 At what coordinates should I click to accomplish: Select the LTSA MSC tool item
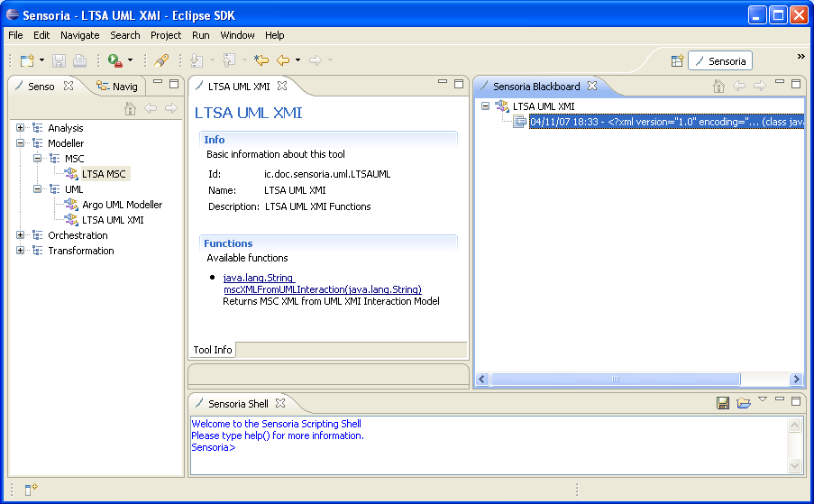coord(104,174)
